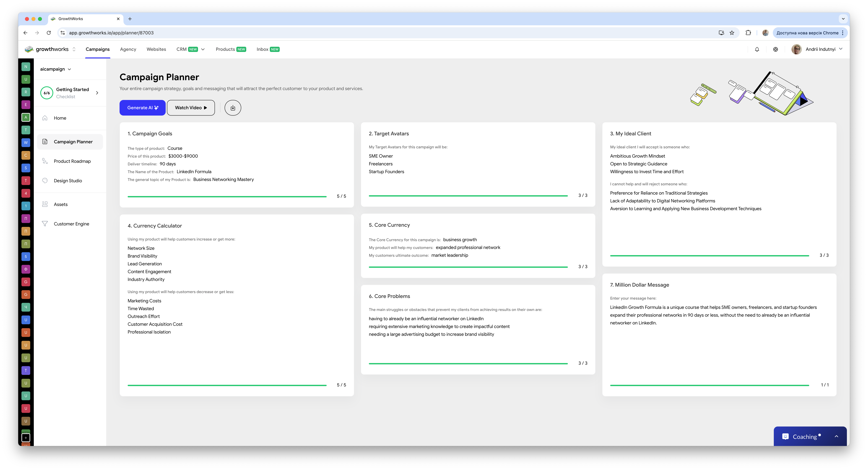Close the GrowthWorks browser tab
The width and height of the screenshot is (868, 470).
coord(118,19)
